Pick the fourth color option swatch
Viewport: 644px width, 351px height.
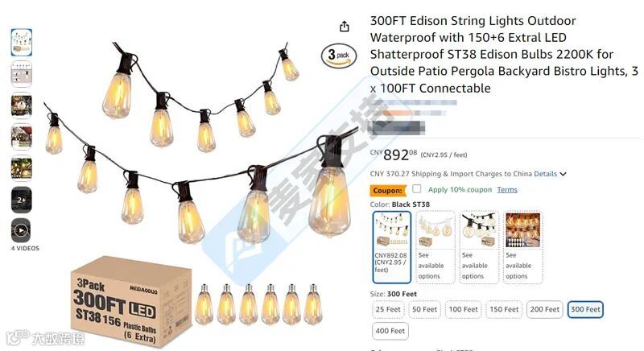tap(522, 247)
